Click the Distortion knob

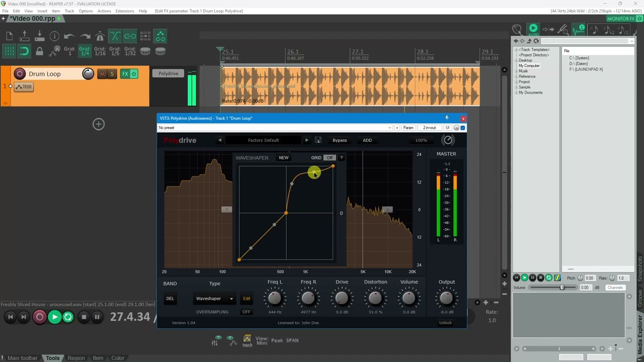pos(375,298)
